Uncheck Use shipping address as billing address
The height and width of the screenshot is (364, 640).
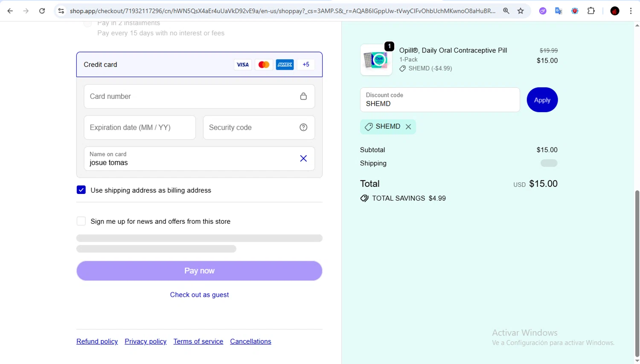click(81, 190)
